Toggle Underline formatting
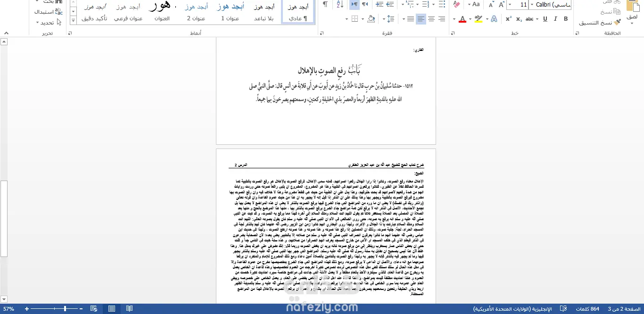The width and height of the screenshot is (644, 314). [545, 19]
